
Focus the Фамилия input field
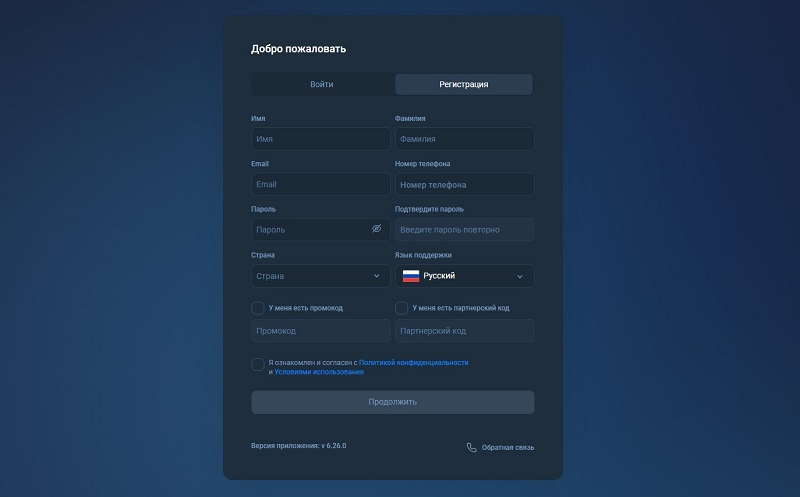465,139
